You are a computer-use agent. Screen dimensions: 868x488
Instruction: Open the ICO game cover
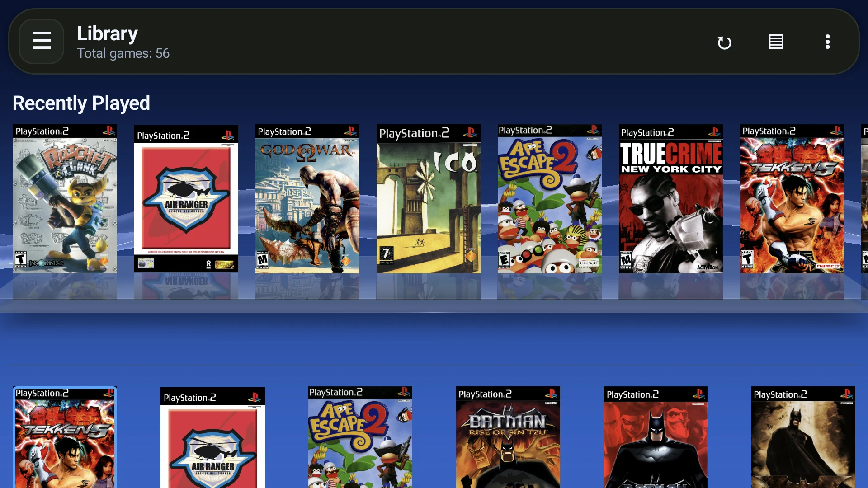coord(429,199)
